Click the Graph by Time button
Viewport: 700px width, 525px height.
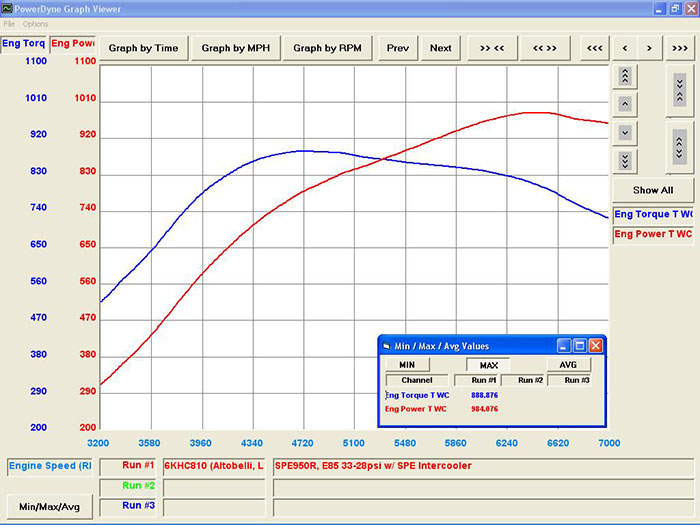pyautogui.click(x=143, y=48)
